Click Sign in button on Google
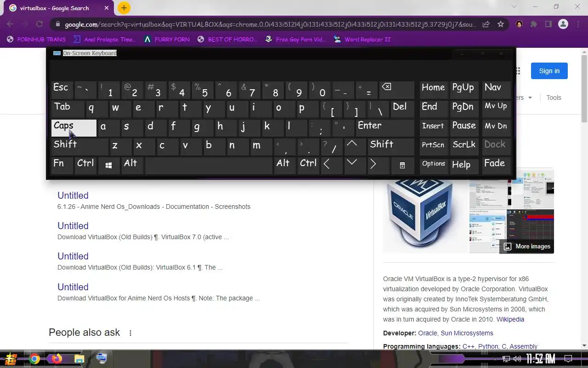The height and width of the screenshot is (368, 588). point(549,71)
